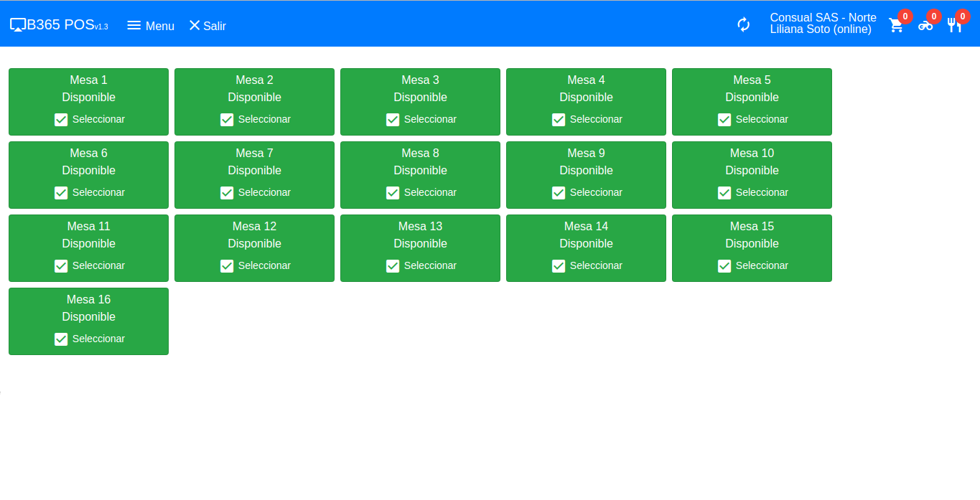This screenshot has width=980, height=500.
Task: Check Seleccionar on Mesa 6
Action: pyautogui.click(x=90, y=193)
